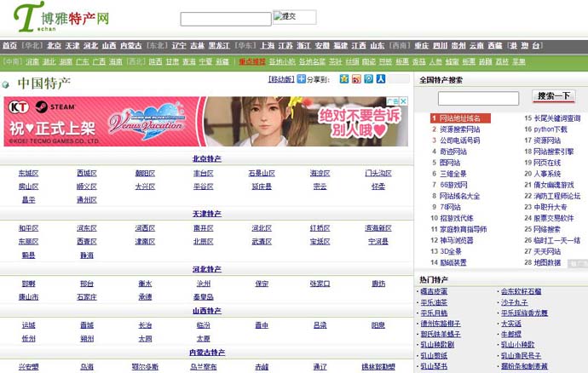Screen dimensions: 588x373
Task: Select 内蒙古 in the top nav bar
Action: point(131,45)
